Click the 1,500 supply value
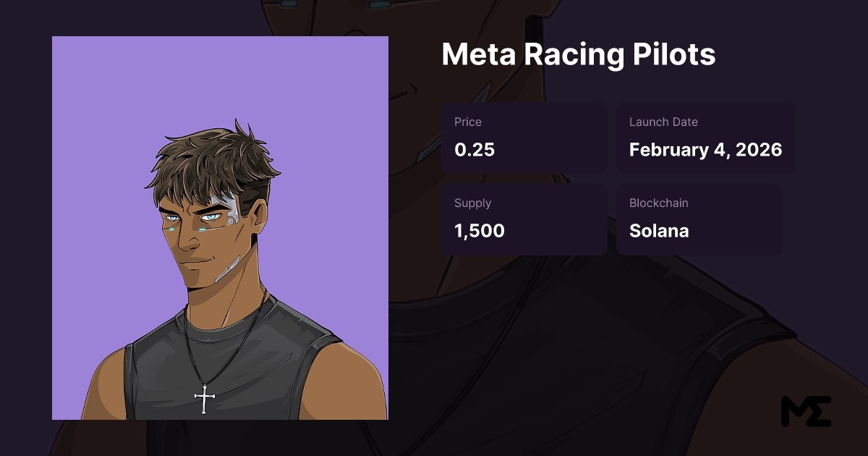 click(x=480, y=231)
